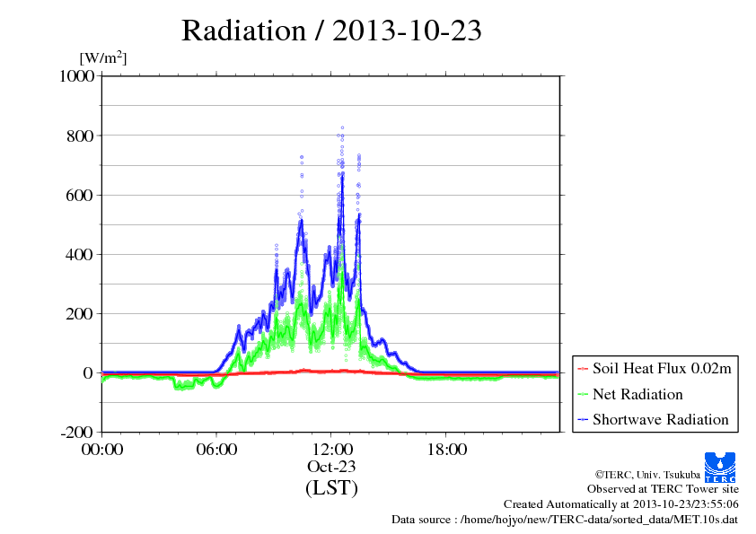Click the blue Shortwave Radiation legend marker
756x534 pixels.
click(x=583, y=420)
